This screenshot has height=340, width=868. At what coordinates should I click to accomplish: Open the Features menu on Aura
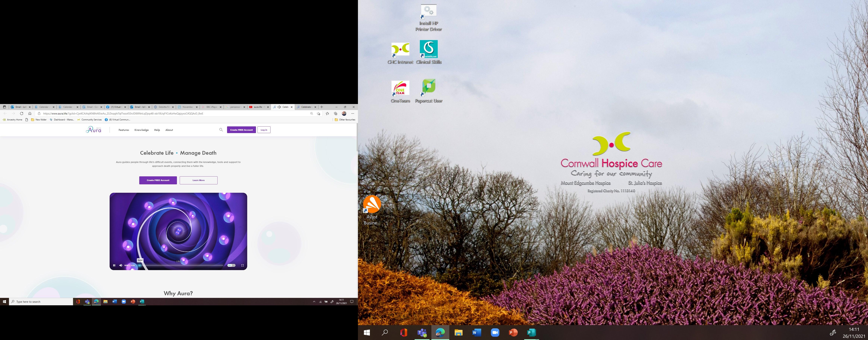tap(124, 130)
